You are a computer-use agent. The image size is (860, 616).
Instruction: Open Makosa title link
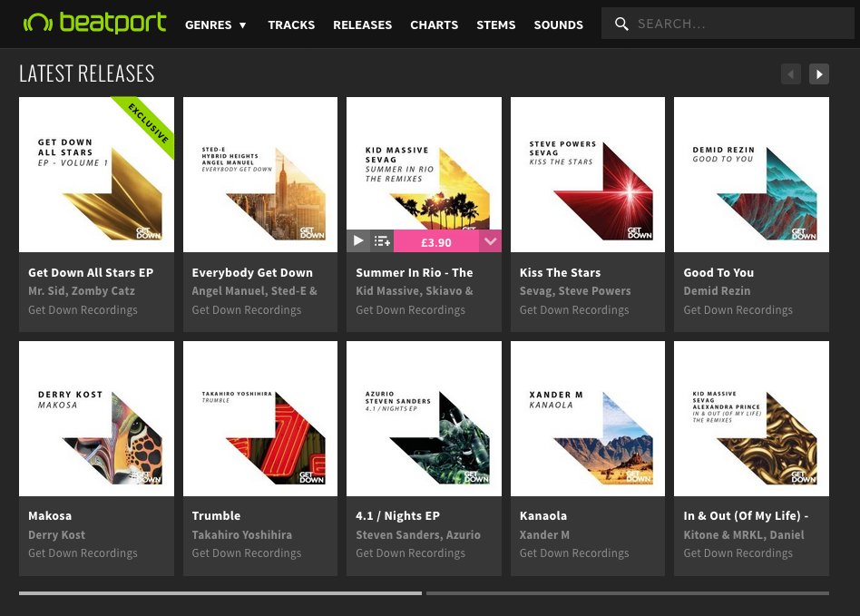(50, 515)
